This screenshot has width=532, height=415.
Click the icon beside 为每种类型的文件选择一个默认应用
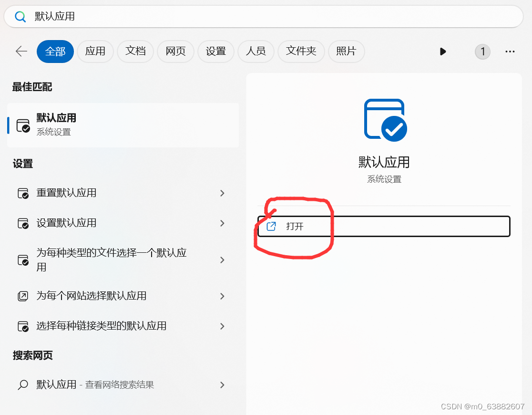click(23, 260)
